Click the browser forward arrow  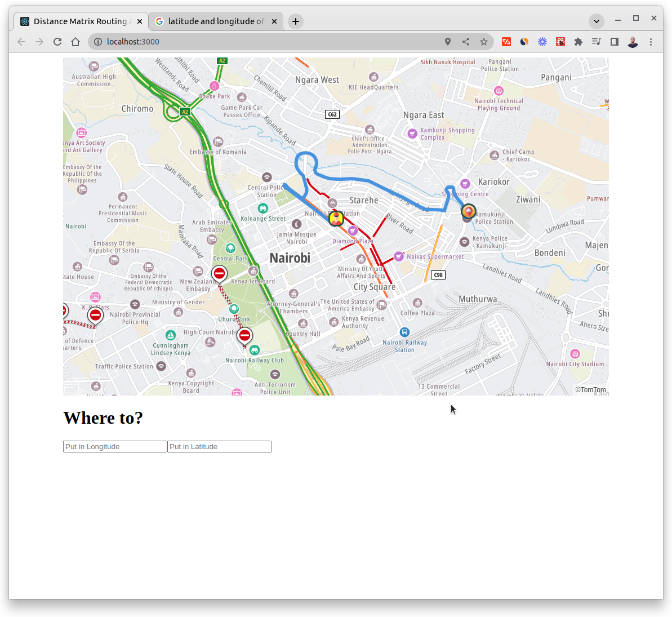[x=39, y=42]
